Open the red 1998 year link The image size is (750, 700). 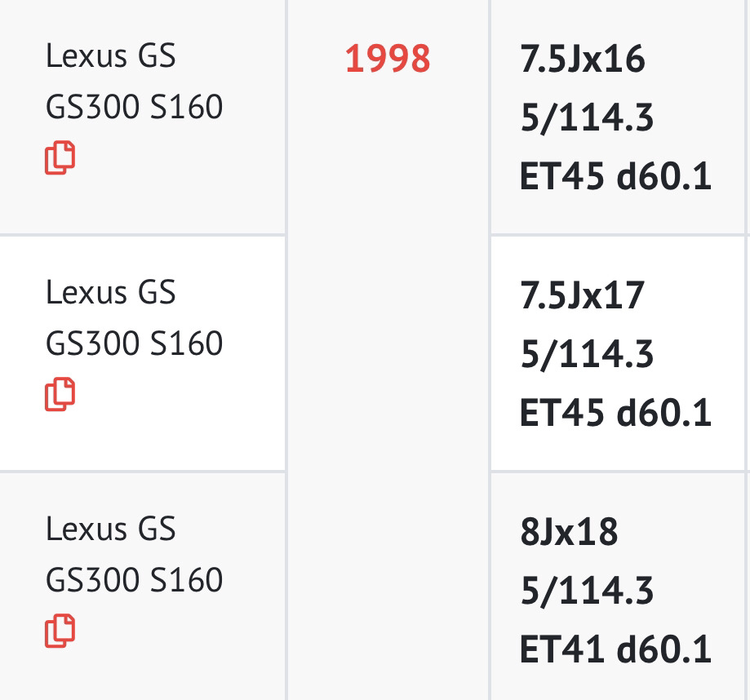coord(388,60)
